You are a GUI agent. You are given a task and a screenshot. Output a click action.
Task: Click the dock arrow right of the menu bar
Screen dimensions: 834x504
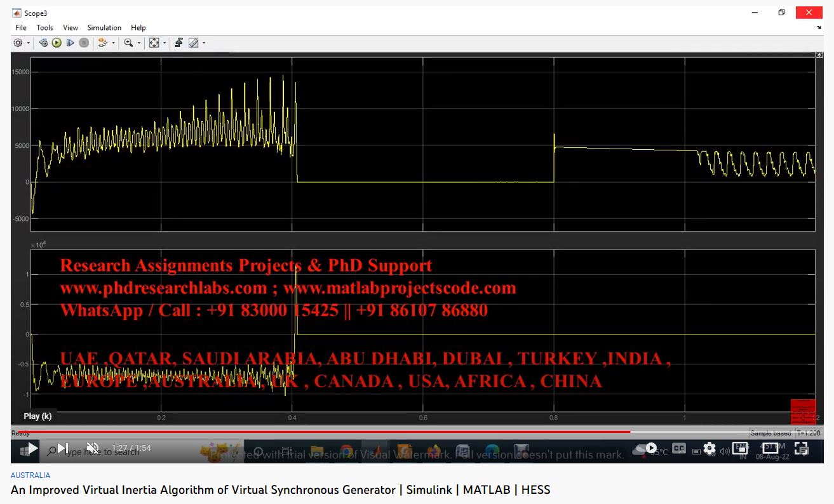tap(819, 28)
